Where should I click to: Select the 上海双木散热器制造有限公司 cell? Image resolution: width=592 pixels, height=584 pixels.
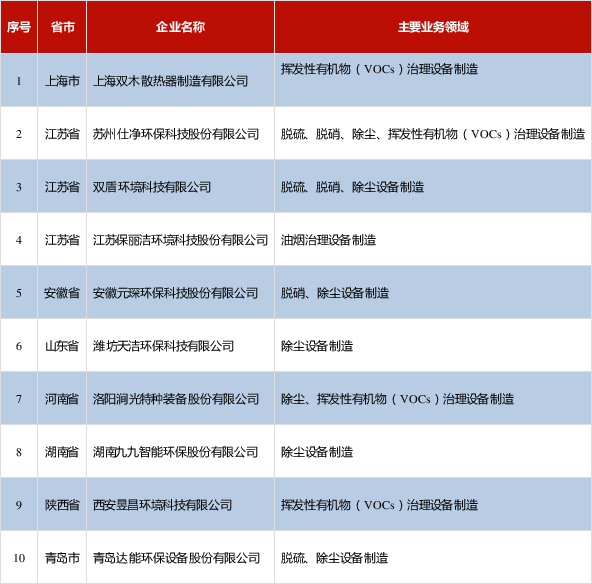point(180,80)
